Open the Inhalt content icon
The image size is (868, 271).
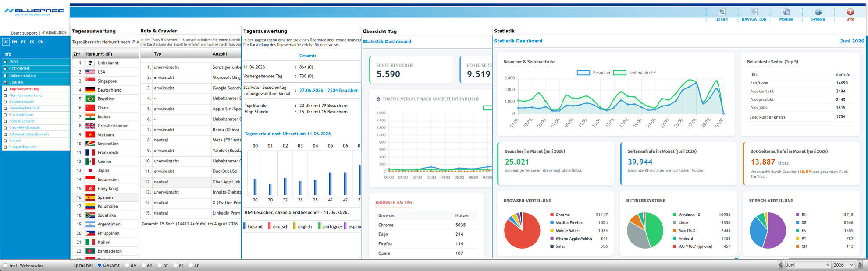click(x=722, y=12)
